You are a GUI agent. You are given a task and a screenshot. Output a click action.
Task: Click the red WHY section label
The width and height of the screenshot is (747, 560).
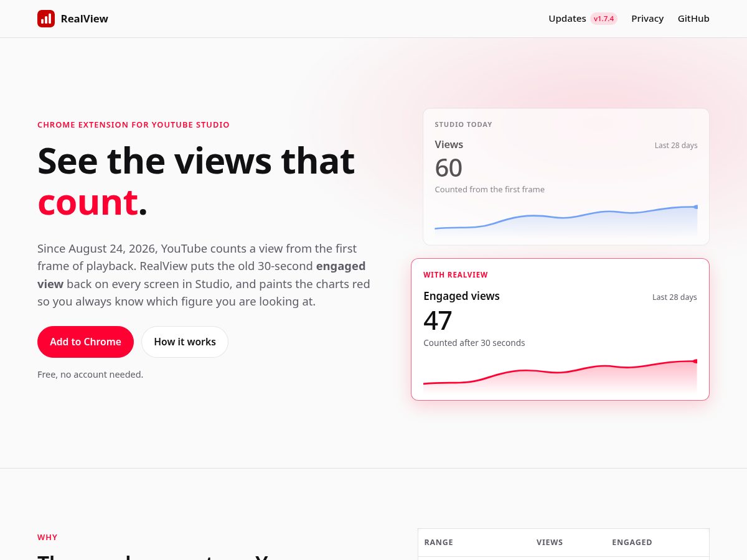coord(47,538)
